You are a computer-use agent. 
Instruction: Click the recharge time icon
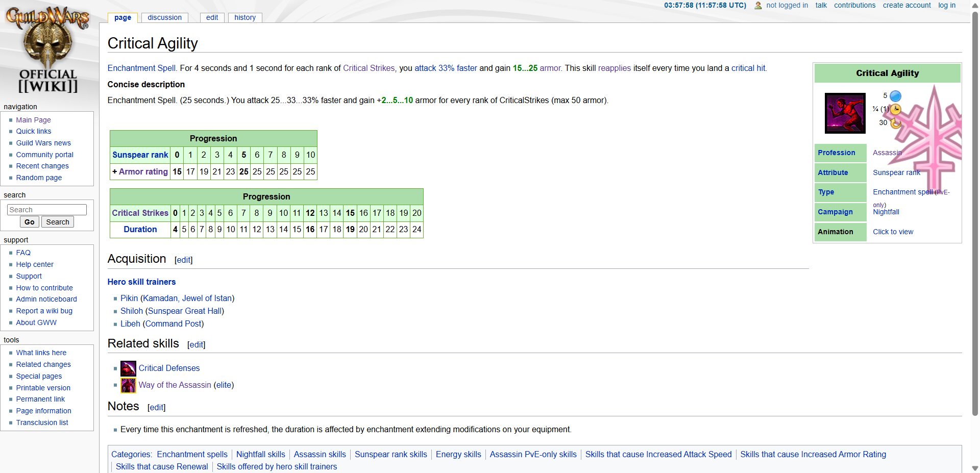[x=895, y=123]
